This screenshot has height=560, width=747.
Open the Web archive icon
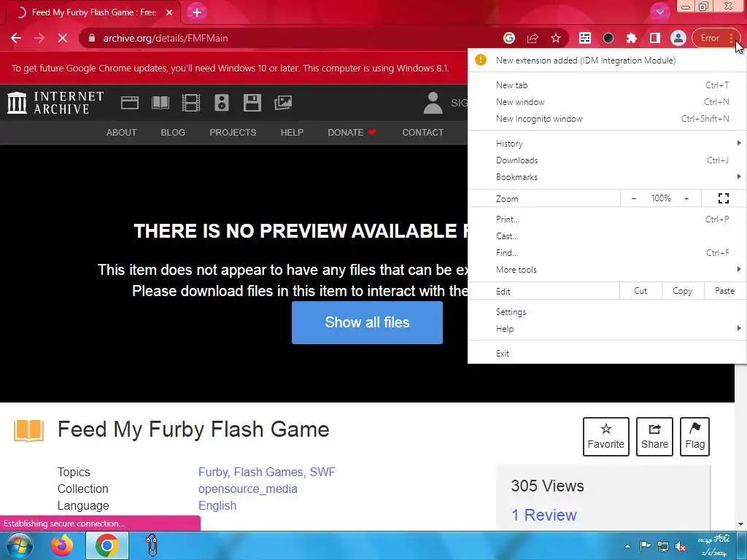[x=130, y=103]
